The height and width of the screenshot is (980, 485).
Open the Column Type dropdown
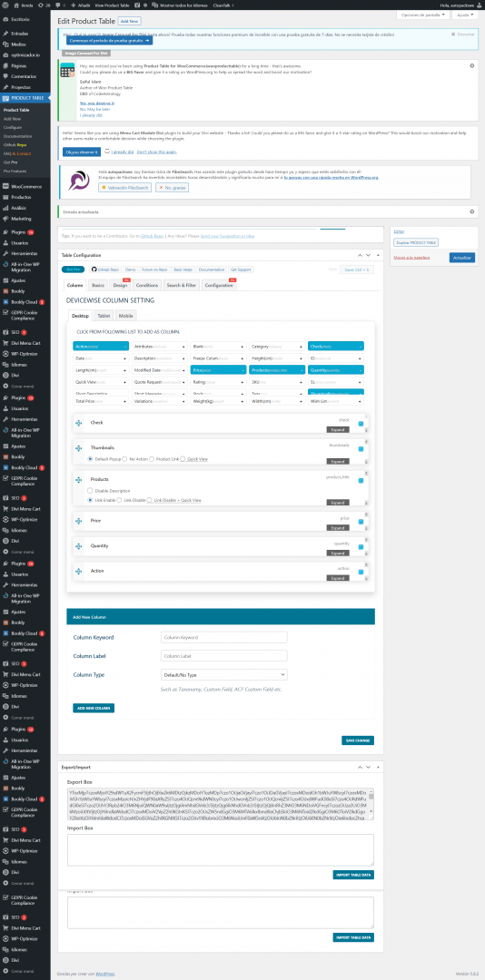224,675
